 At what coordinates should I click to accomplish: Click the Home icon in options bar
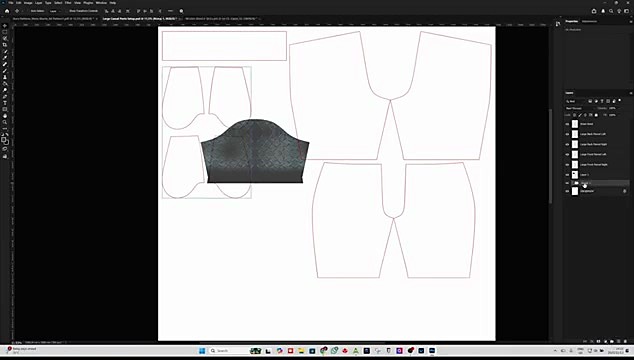point(7,11)
